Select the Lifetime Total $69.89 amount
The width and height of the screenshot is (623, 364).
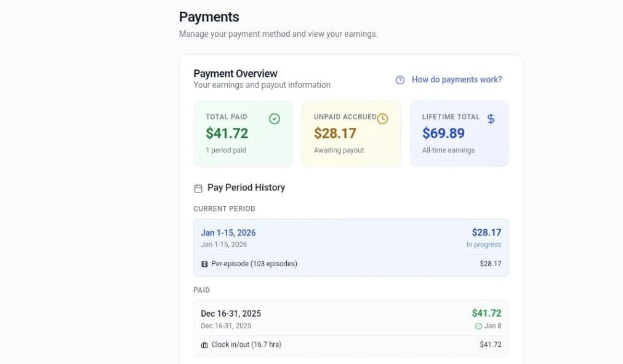click(x=443, y=133)
